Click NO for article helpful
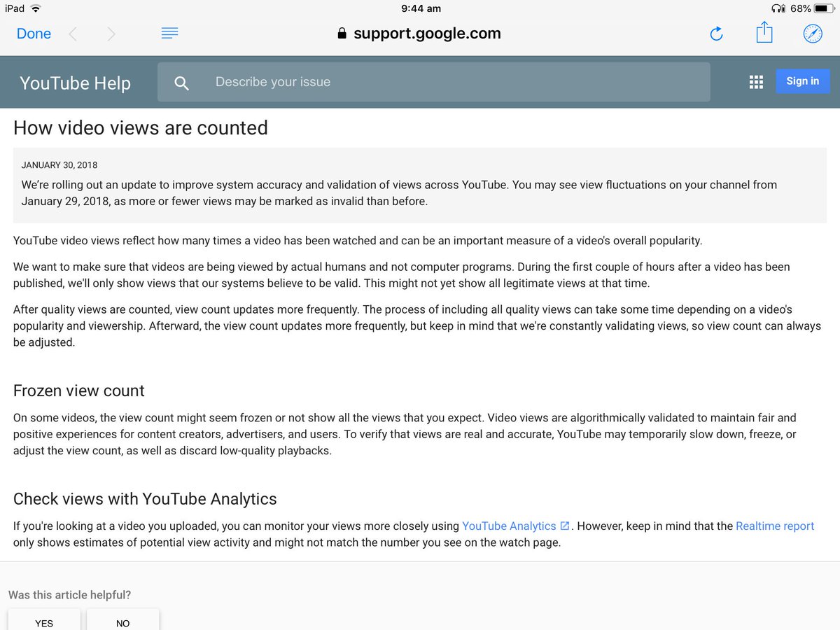840x630 pixels. tap(123, 621)
